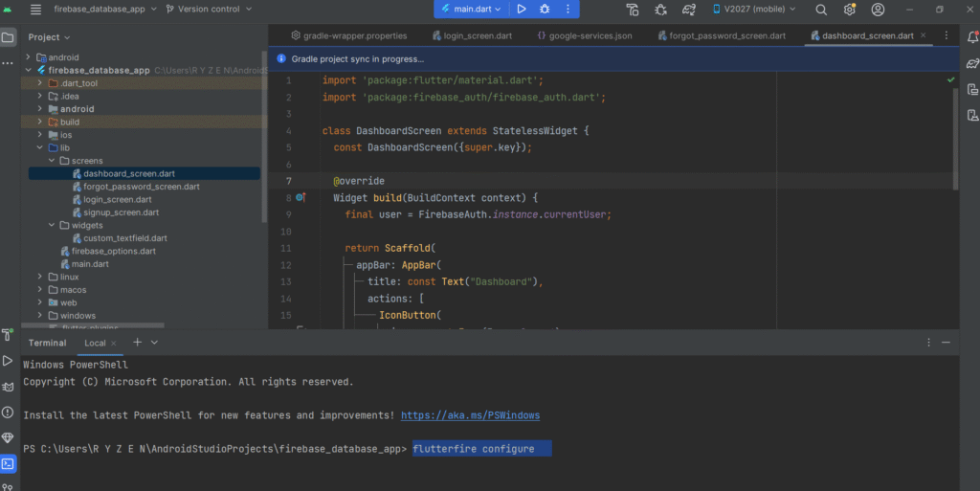Open Logcat cat icon in left sidebar
Screen dimensions: 980x491
tap(8, 386)
